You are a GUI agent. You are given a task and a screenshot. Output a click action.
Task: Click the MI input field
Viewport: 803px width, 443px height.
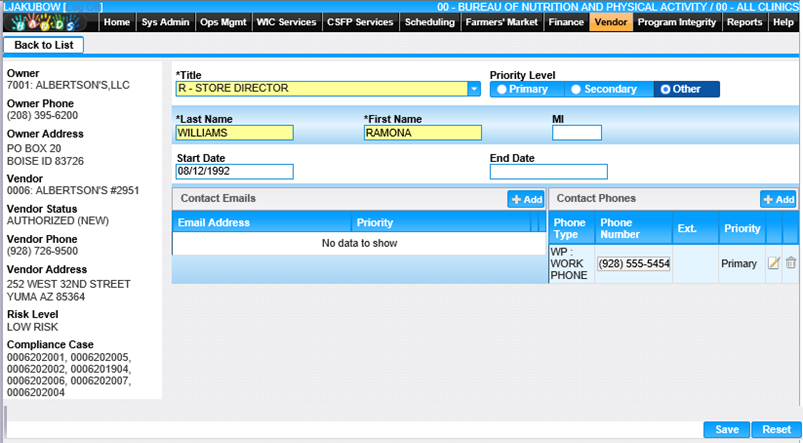tap(577, 133)
